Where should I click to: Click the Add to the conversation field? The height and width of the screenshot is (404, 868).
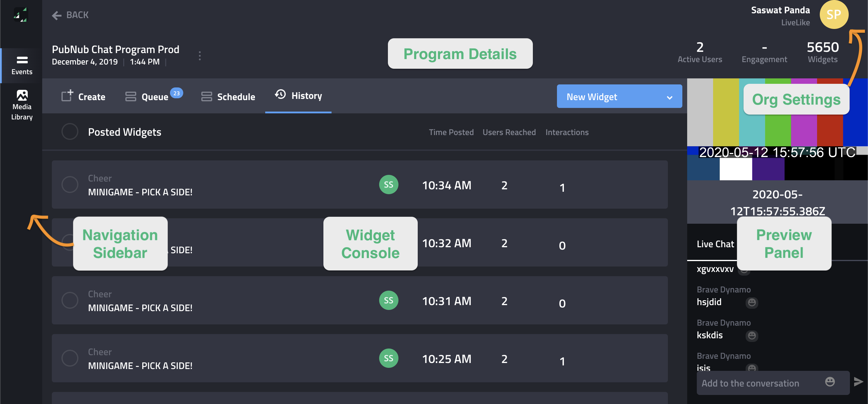tap(750, 383)
